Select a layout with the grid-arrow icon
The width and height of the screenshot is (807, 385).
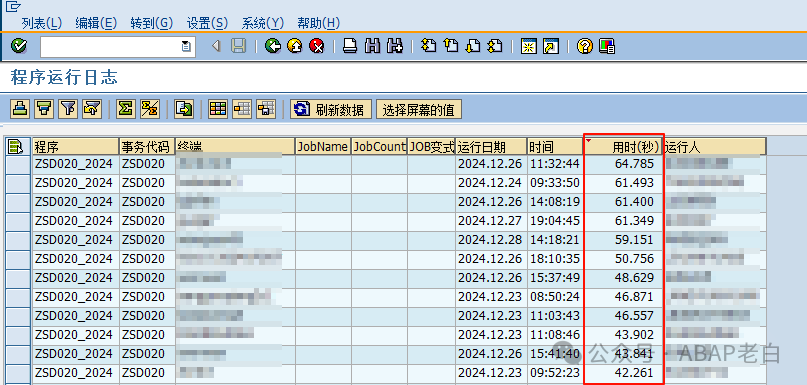pyautogui.click(x=242, y=109)
